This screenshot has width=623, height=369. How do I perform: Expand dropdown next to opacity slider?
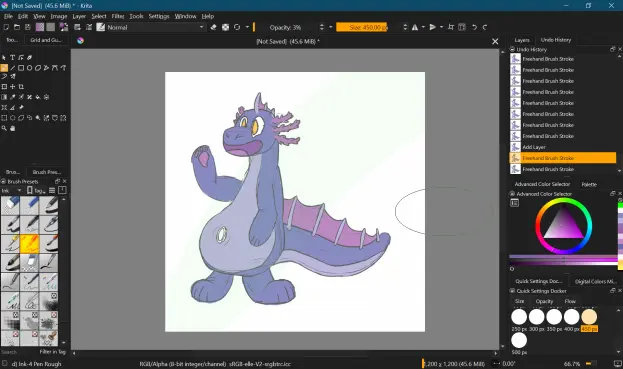coord(331,27)
